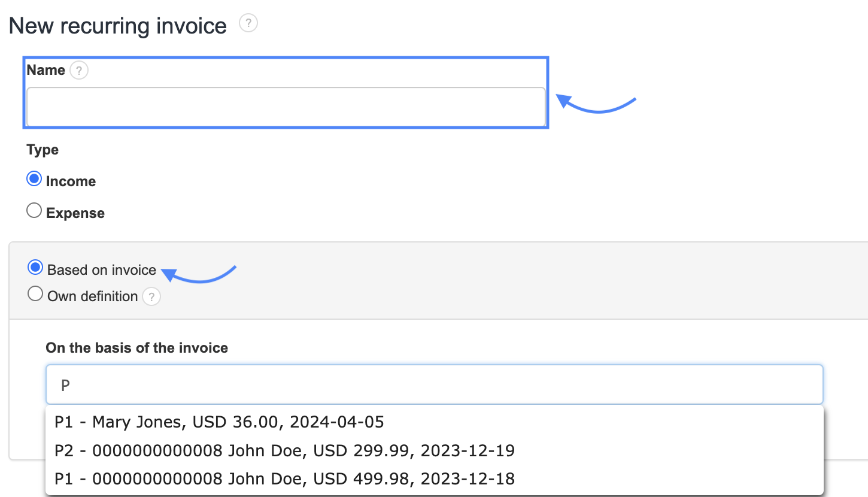Click the On the basis of the invoice label

point(137,348)
